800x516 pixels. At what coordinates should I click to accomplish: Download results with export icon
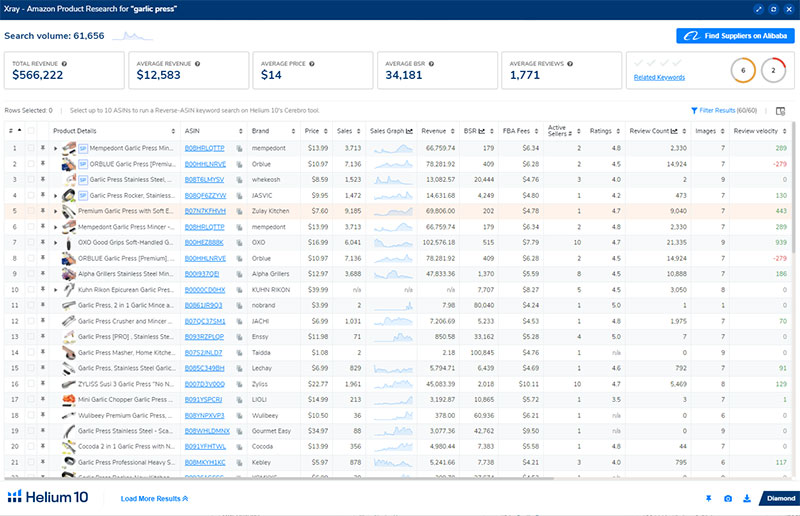[x=747, y=499]
